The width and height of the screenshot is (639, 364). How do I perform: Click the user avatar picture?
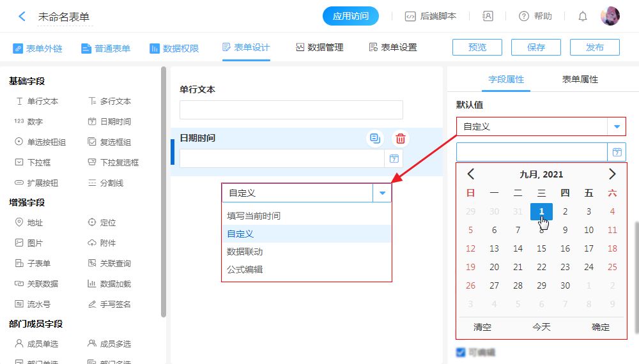(610, 17)
